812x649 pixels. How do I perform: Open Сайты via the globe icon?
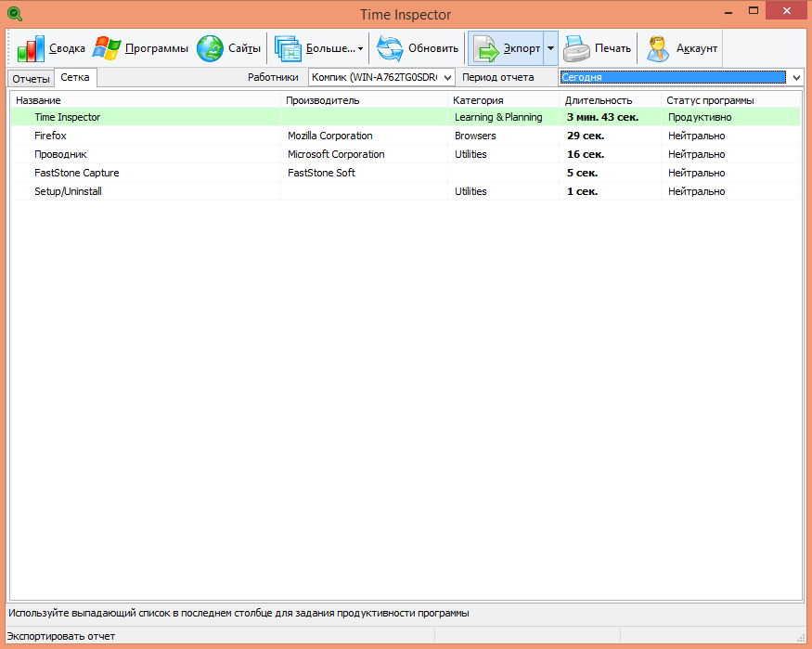tap(210, 48)
